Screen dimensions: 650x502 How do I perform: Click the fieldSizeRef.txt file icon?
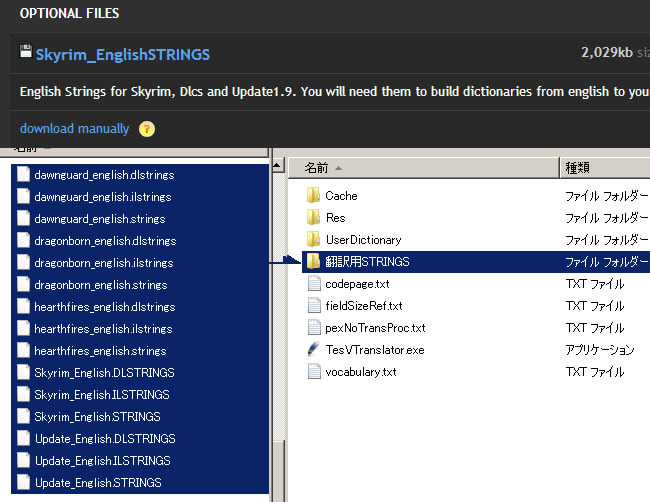tap(314, 306)
